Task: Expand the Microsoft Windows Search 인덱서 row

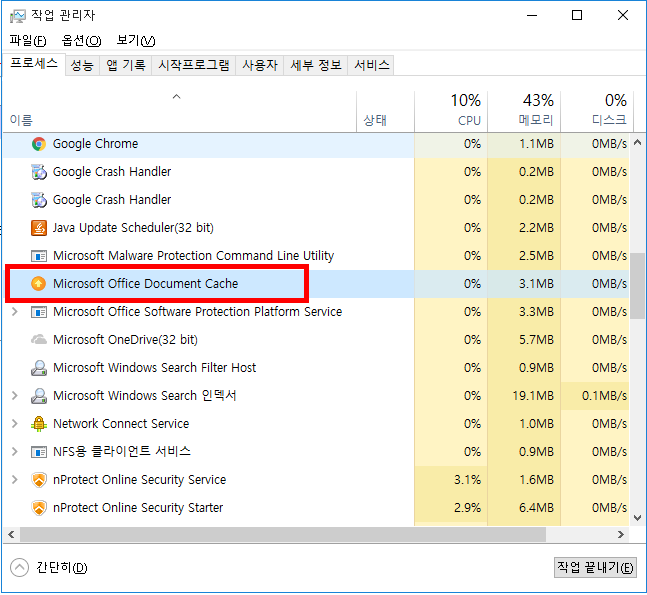Action: point(14,396)
